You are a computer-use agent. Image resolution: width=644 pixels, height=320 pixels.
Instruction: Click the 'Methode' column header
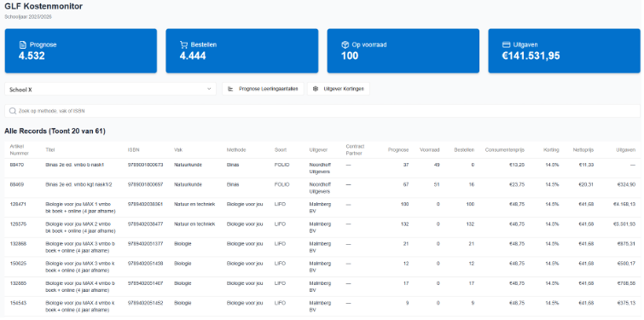point(236,150)
